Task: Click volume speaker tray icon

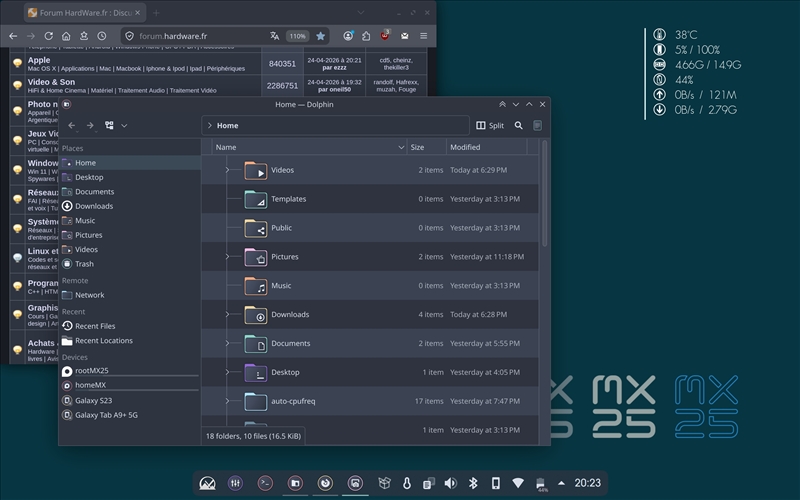Action: (x=451, y=483)
